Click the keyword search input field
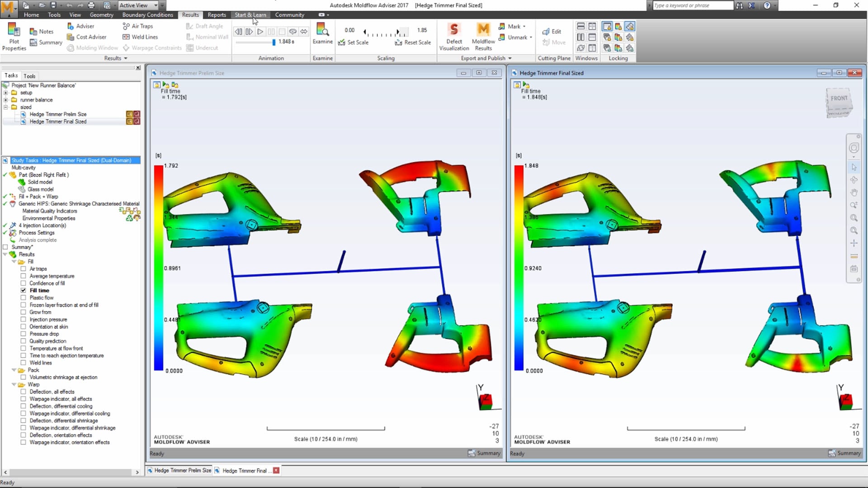Image resolution: width=868 pixels, height=488 pixels. pyautogui.click(x=693, y=5)
